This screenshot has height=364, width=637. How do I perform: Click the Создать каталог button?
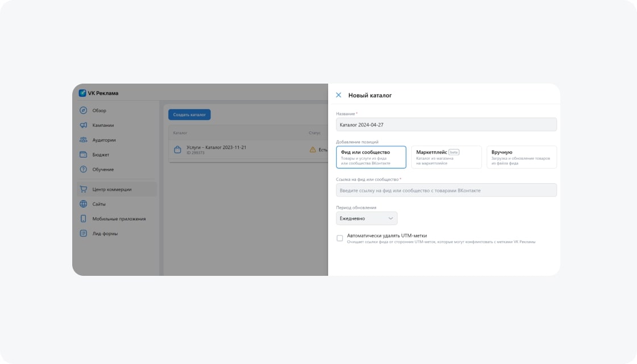(x=189, y=114)
